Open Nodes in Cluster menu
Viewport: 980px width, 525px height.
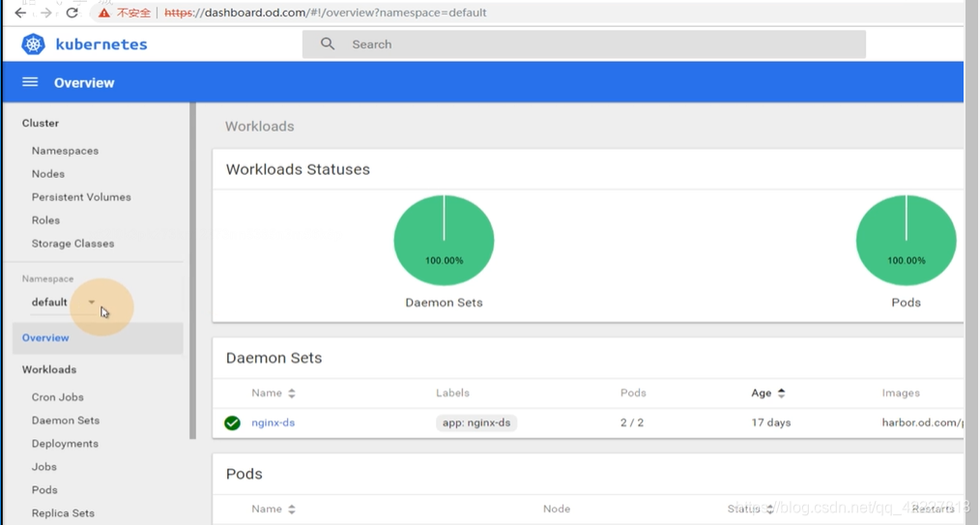pos(48,174)
